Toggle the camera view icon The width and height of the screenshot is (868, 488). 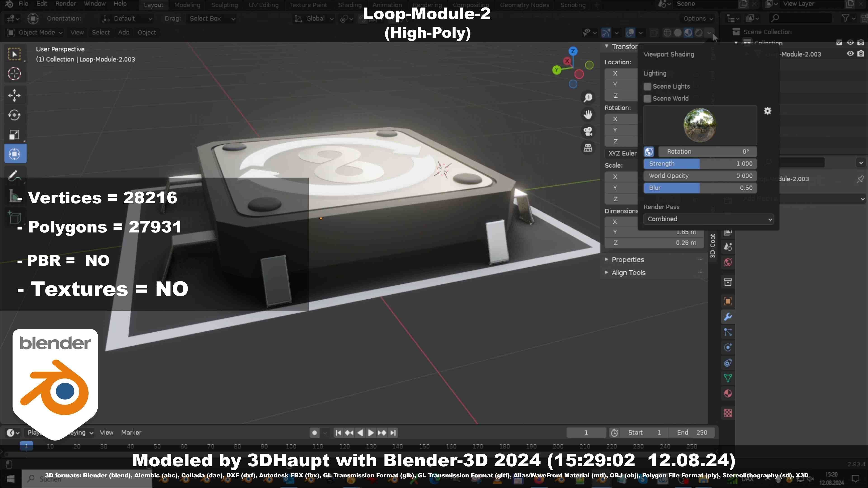[588, 131]
